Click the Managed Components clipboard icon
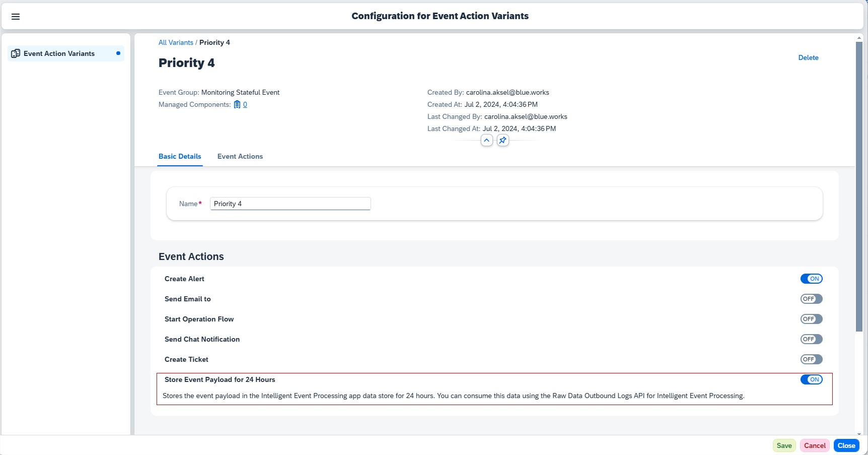 coord(237,105)
